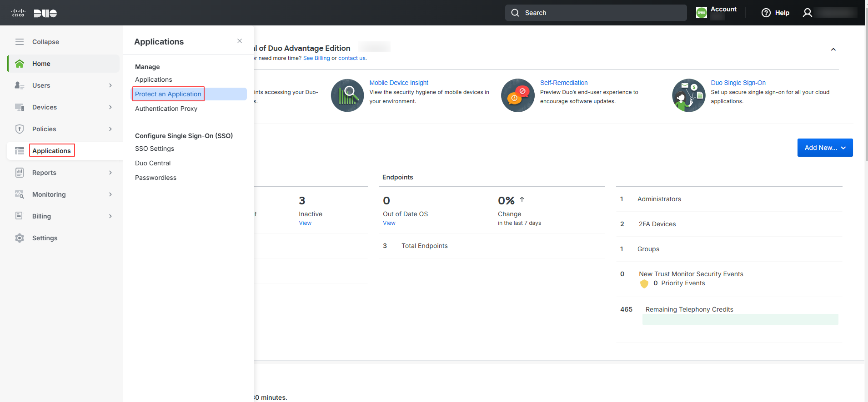Click View link under Out of Date OS

click(389, 223)
